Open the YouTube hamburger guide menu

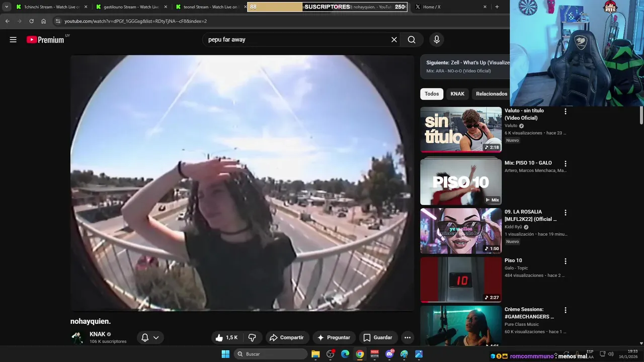pos(13,40)
